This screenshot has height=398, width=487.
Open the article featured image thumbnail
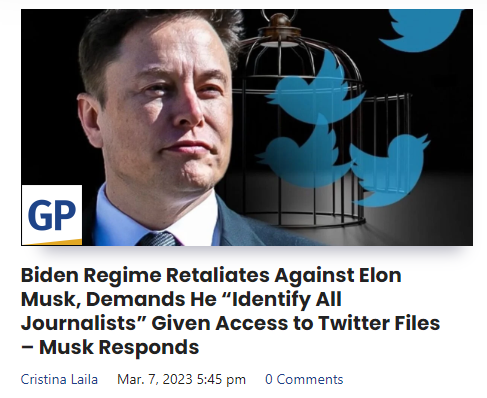pyautogui.click(x=247, y=127)
